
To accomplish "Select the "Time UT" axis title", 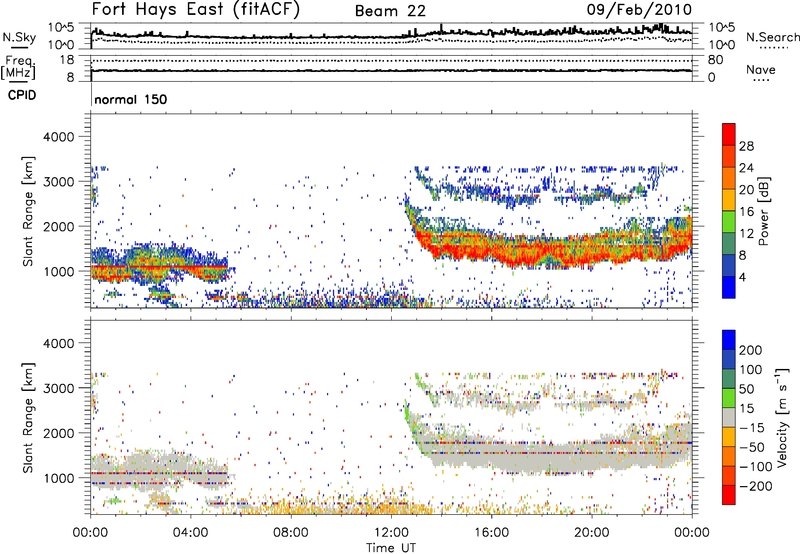I will point(391,548).
